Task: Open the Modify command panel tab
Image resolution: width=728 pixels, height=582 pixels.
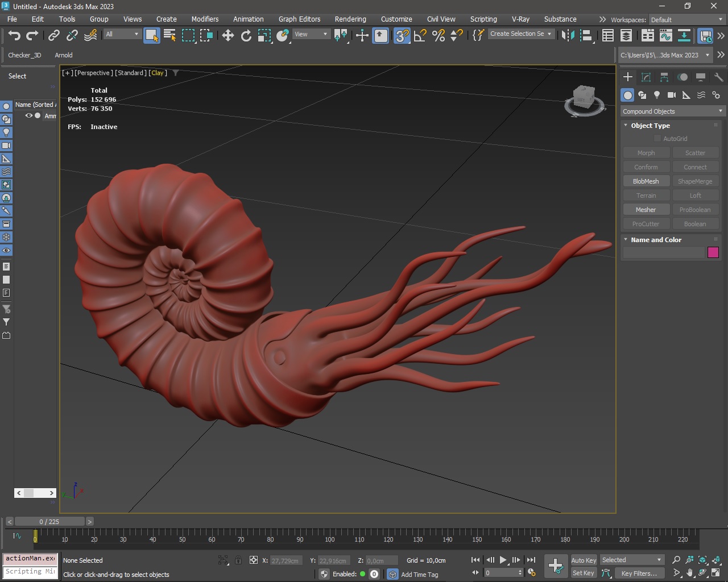Action: point(646,77)
